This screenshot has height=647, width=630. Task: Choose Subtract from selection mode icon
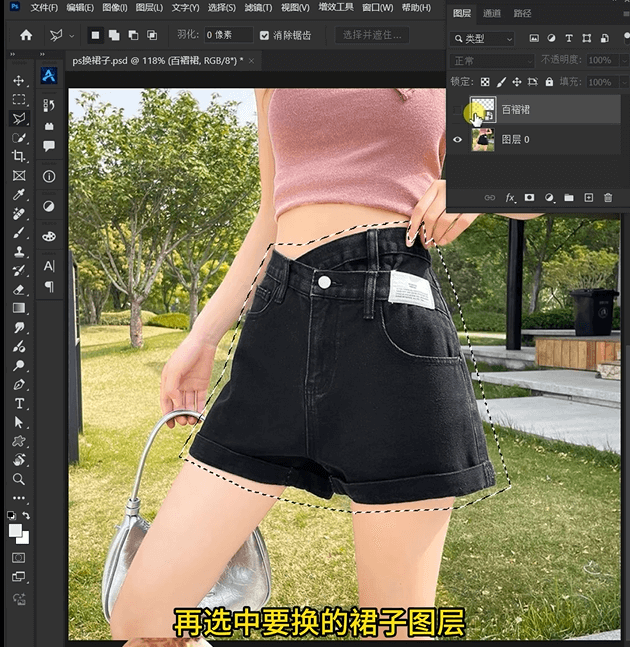(133, 35)
